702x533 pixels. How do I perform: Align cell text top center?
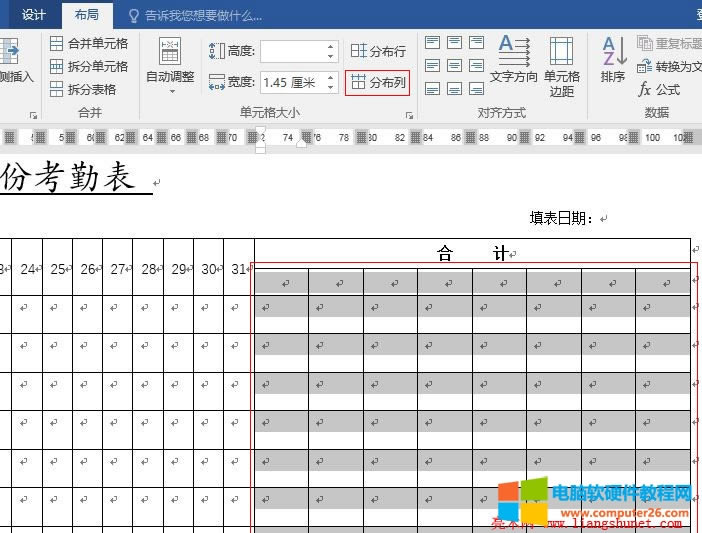tap(454, 43)
